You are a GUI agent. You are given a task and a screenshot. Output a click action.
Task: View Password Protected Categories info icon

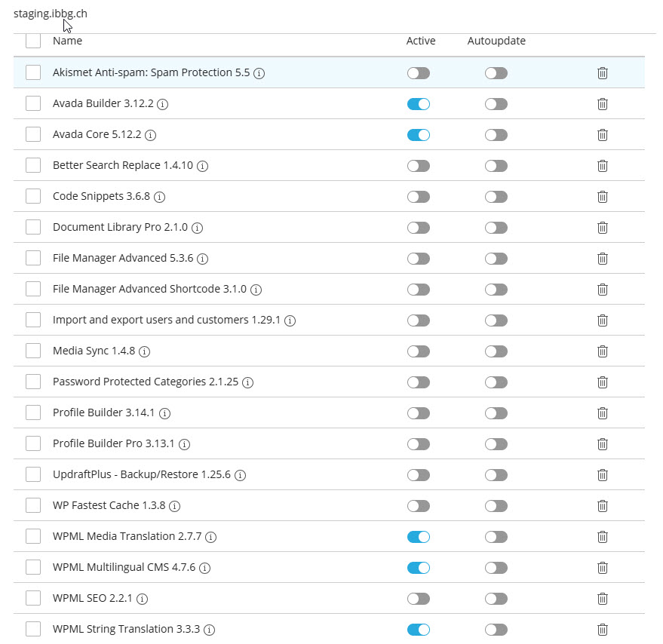coord(248,382)
